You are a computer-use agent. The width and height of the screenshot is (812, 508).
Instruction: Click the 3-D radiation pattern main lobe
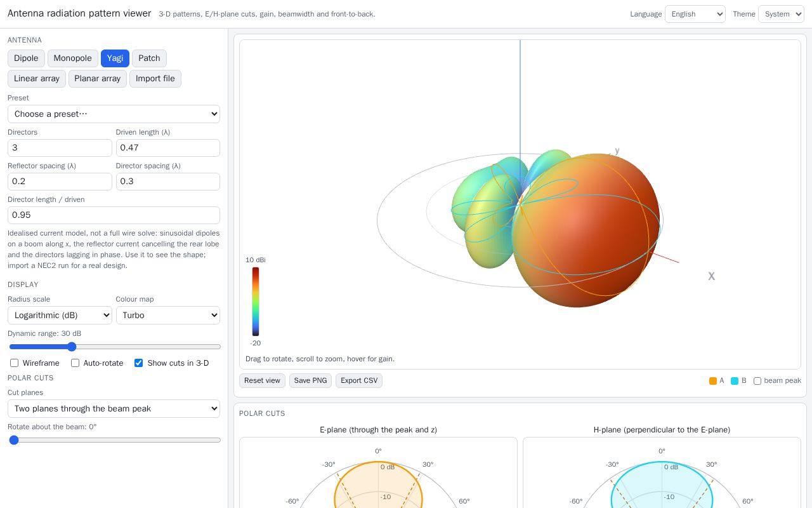(586, 230)
